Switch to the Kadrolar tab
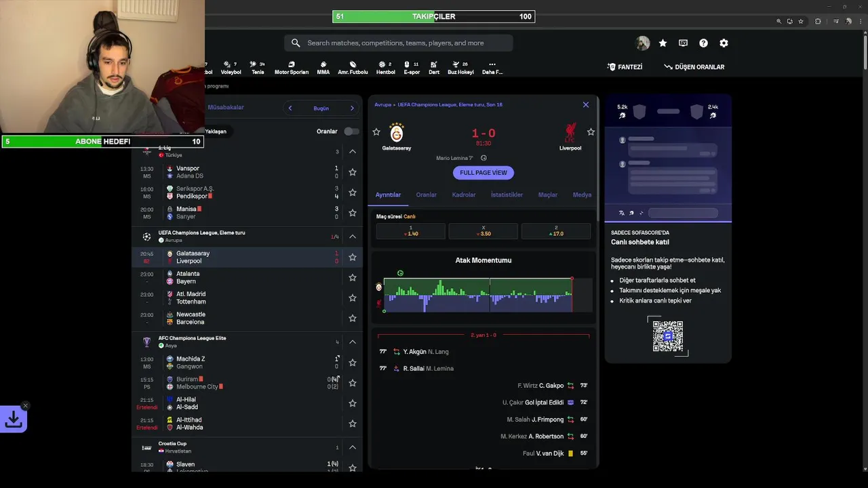The image size is (868, 488). (464, 195)
